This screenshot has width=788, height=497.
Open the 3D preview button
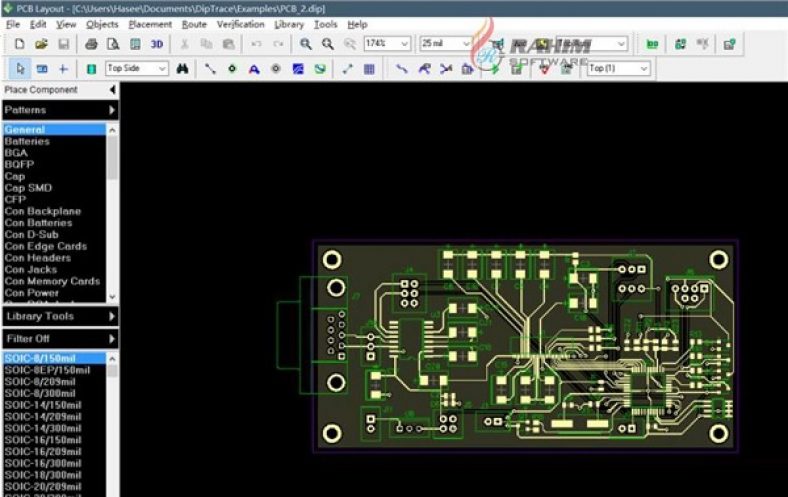click(157, 44)
